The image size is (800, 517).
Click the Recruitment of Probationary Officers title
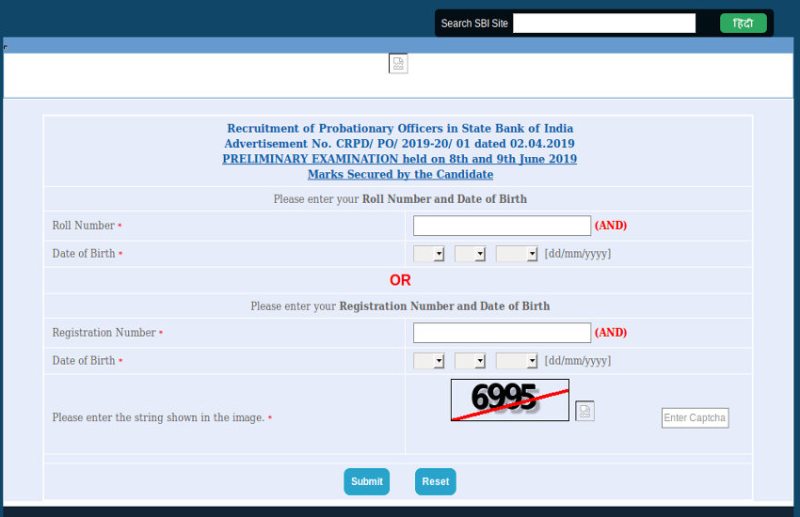pos(400,128)
